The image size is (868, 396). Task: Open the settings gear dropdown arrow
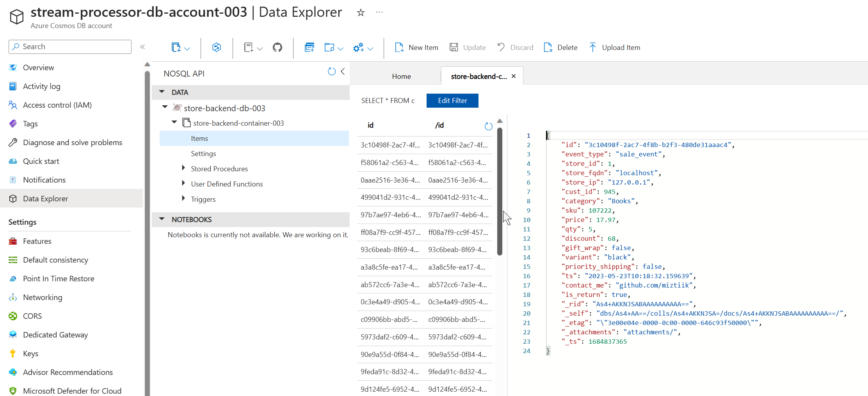pos(370,49)
